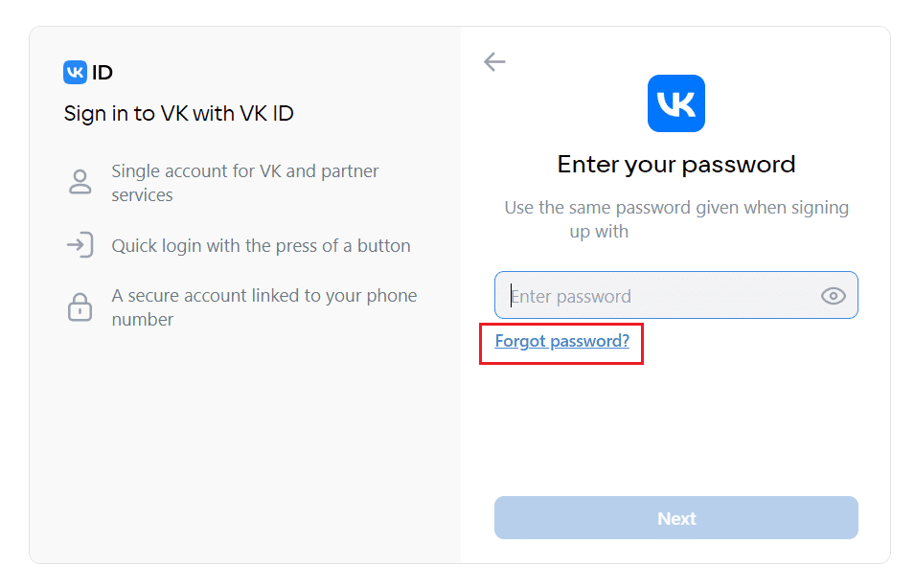Image resolution: width=915 pixels, height=588 pixels.
Task: Click the 'phone number' description text
Action: pyautogui.click(x=143, y=320)
